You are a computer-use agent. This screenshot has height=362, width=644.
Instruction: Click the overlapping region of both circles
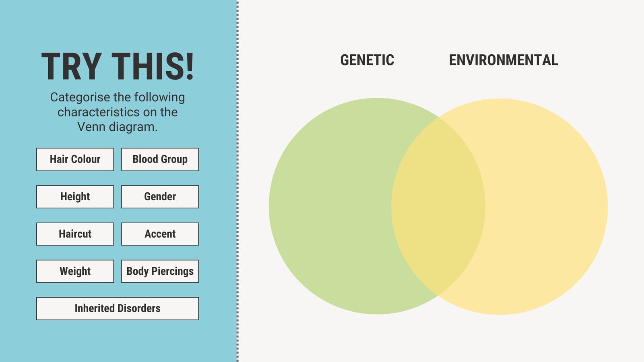[x=438, y=206]
